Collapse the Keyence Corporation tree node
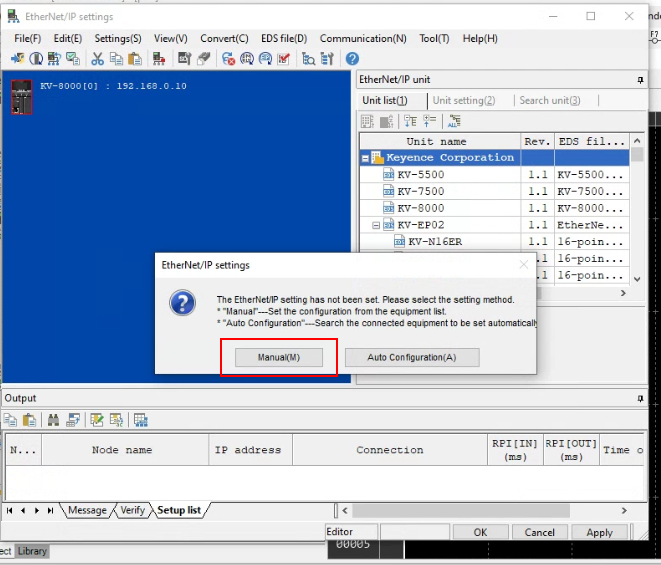 tap(365, 159)
